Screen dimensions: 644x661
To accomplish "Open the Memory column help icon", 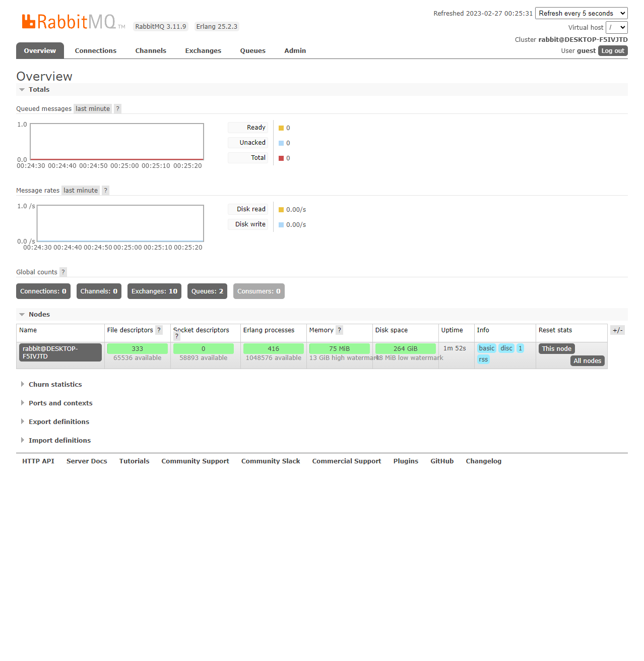I will coord(339,330).
